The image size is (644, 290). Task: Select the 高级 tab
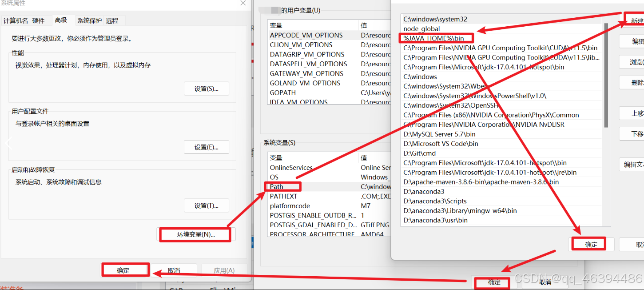pos(61,20)
